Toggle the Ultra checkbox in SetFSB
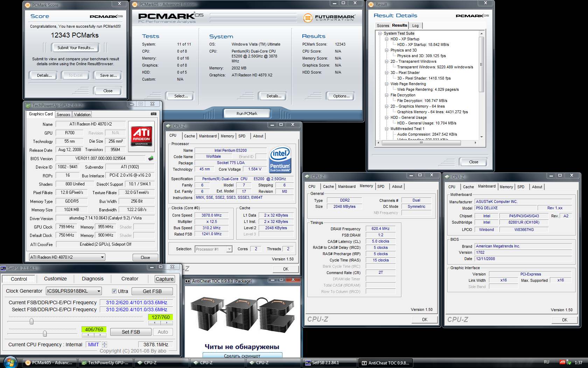The width and height of the screenshot is (588, 368). [114, 291]
